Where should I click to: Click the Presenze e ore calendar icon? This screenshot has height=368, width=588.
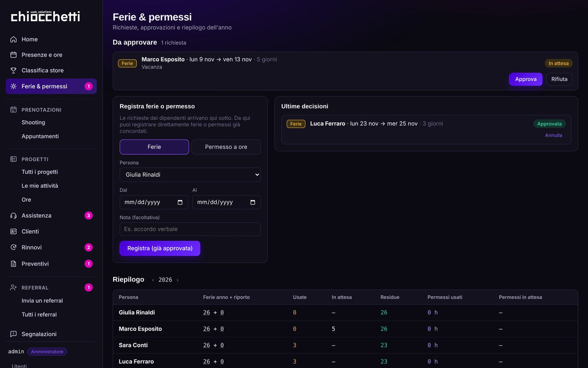13,55
